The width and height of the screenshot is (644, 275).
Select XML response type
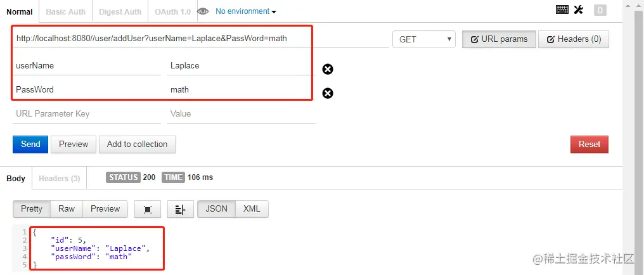point(252,209)
